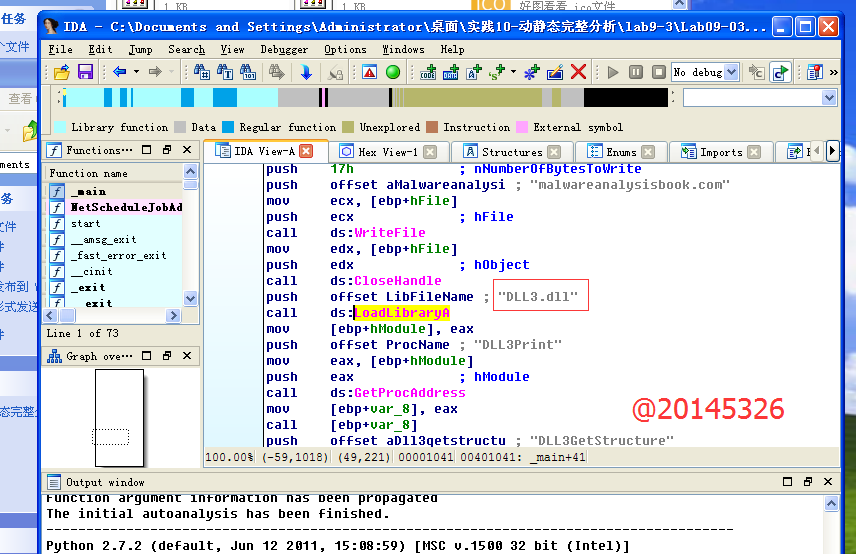Click the green play debugger icon
The image size is (856, 554).
point(613,72)
